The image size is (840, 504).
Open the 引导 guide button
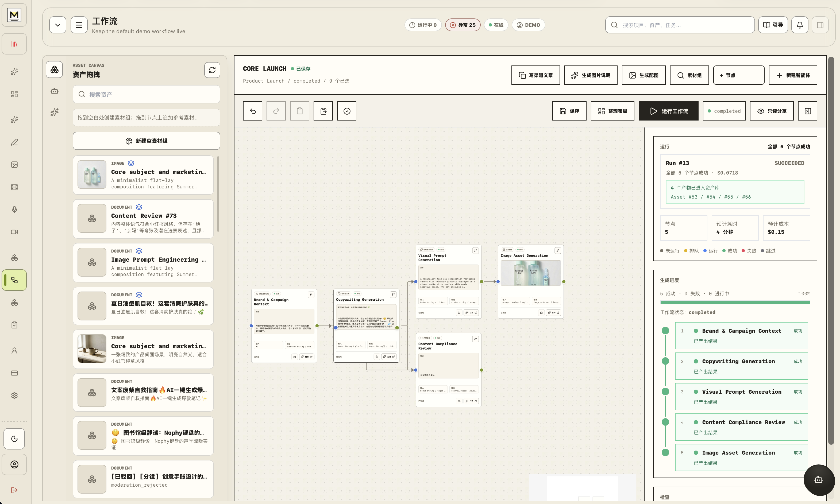[x=773, y=25]
